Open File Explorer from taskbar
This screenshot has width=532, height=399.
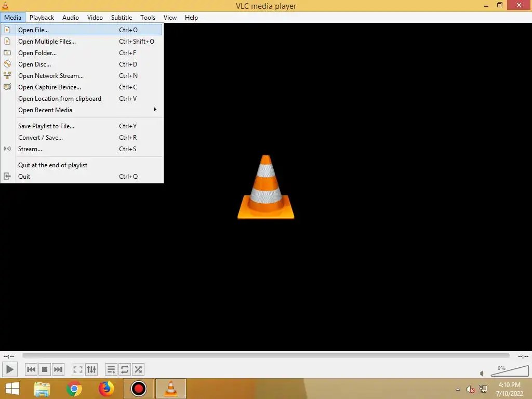[x=42, y=389]
